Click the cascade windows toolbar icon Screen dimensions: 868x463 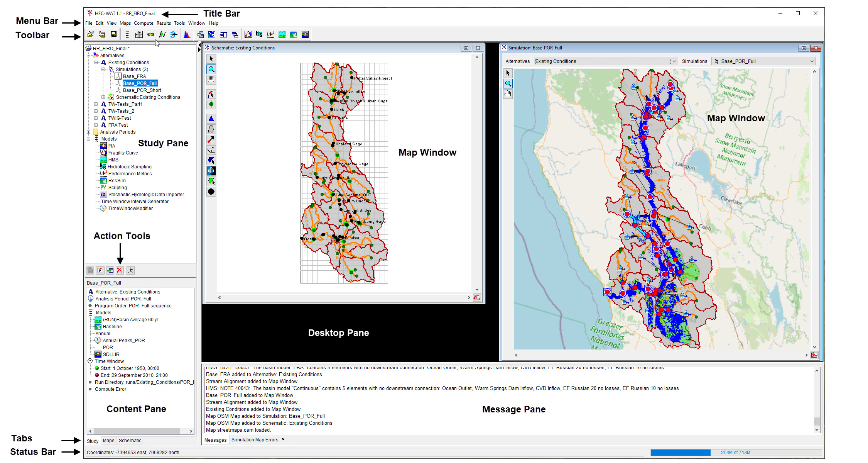click(x=235, y=35)
